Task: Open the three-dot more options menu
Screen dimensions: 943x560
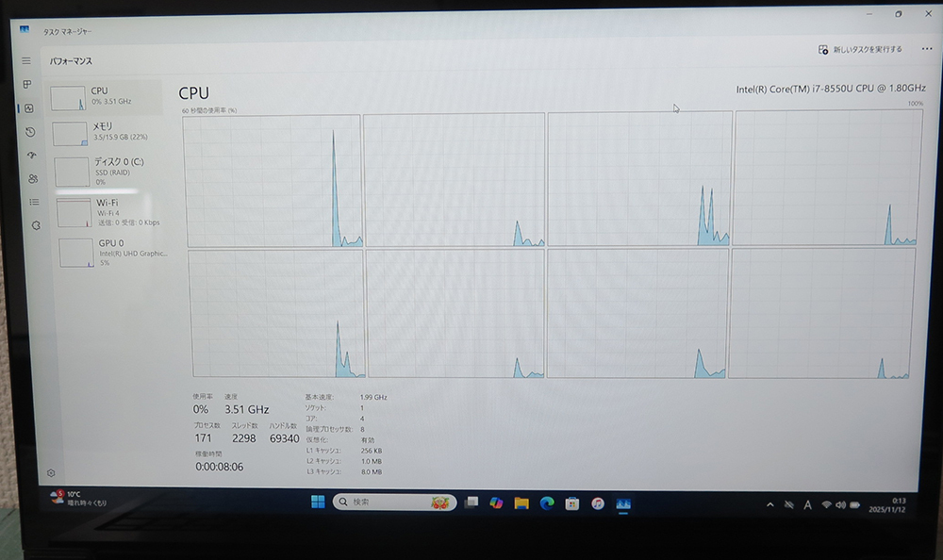Action: pos(927,49)
